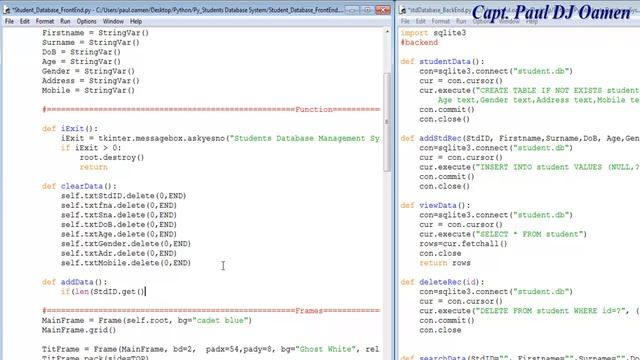Screen dimensions: 640x360
Task: Click 'self.txtMobile.delete(0,END)' line
Action: click(x=126, y=263)
